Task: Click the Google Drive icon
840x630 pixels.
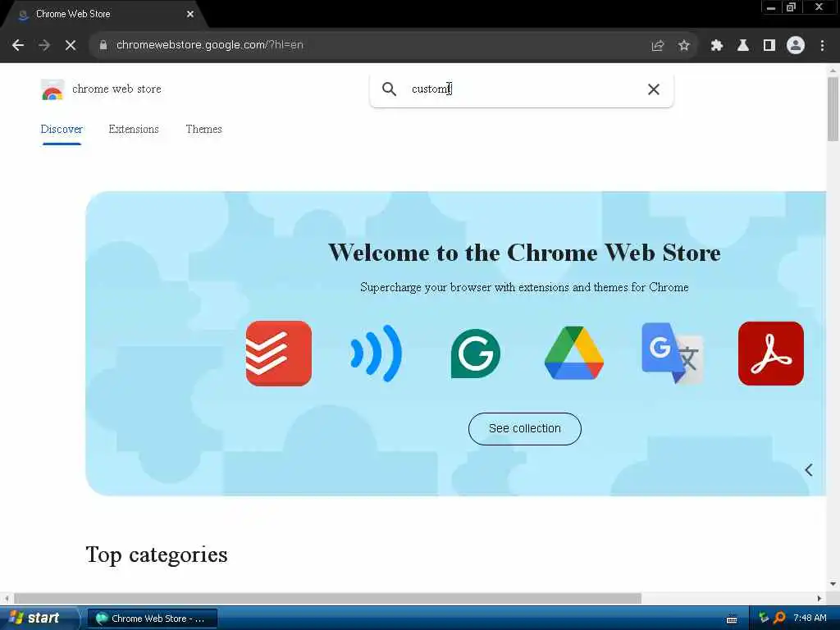Action: click(x=573, y=353)
